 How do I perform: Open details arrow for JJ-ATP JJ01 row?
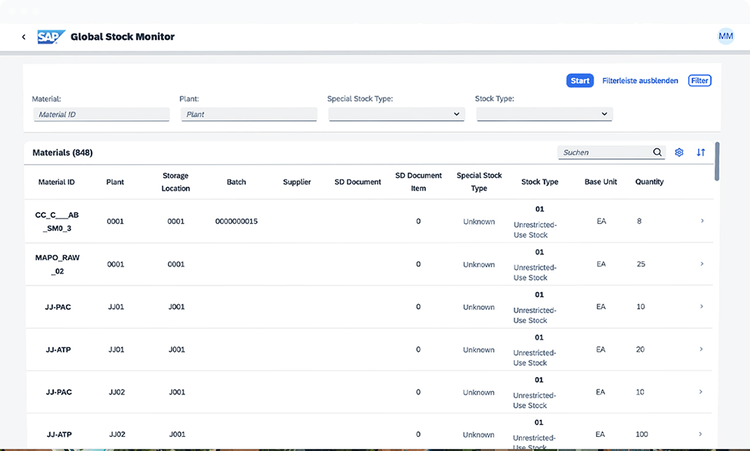click(701, 349)
